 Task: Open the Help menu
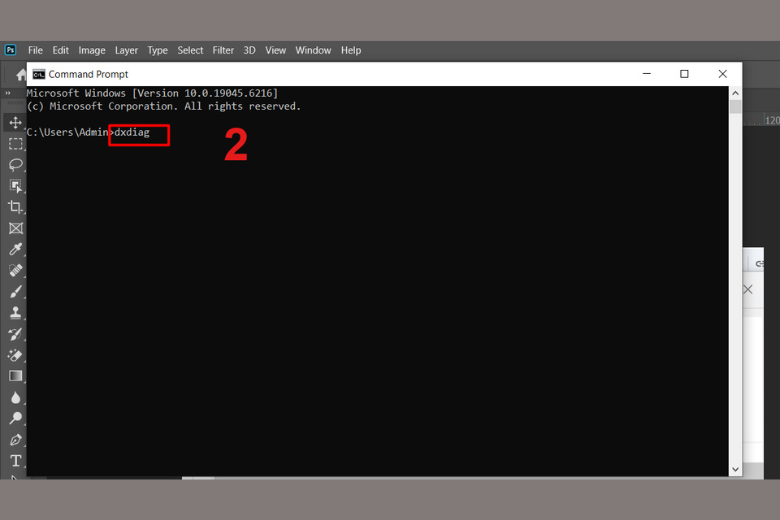351,50
